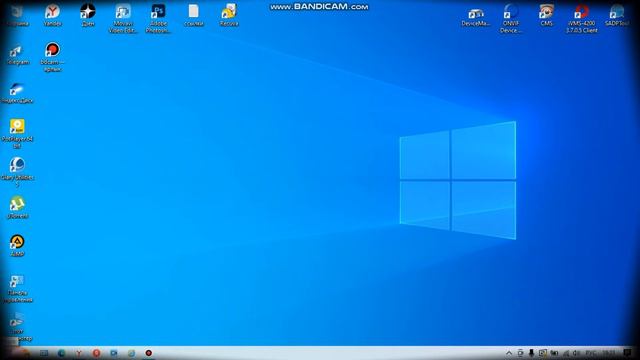
Task: Open the light-blue round app on the taskbar
Action: point(131,353)
